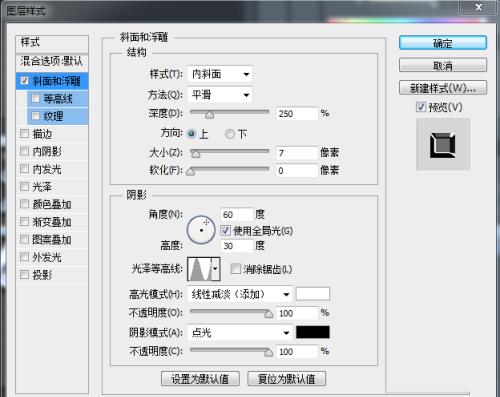Click the depth value input field
The width and height of the screenshot is (500, 397).
coord(297,114)
